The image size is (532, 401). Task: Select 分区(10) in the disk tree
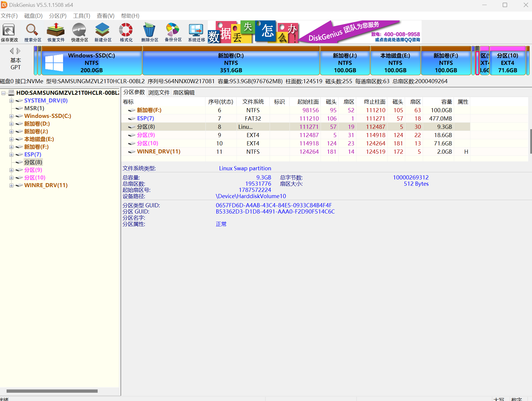point(35,178)
